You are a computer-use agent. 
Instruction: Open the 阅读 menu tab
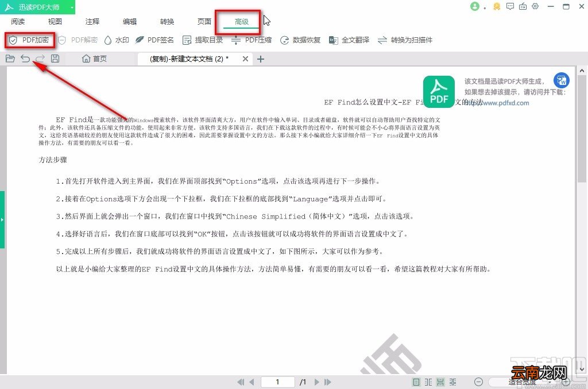click(x=18, y=22)
